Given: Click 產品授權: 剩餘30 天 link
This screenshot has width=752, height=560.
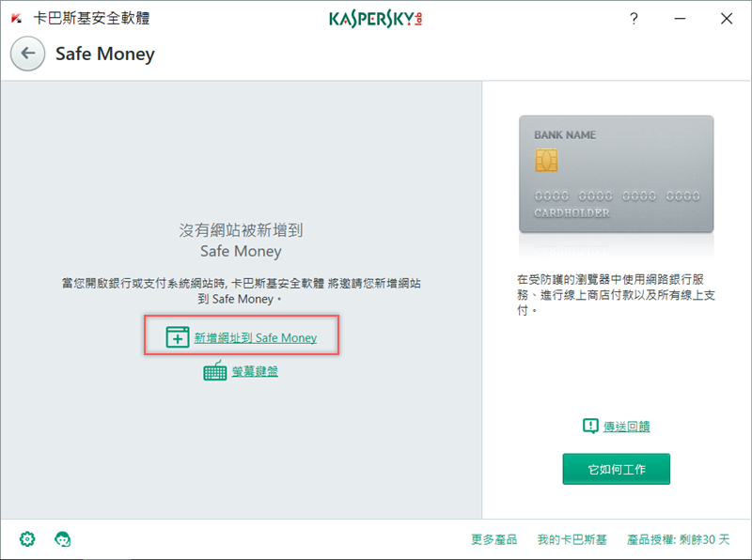Looking at the screenshot, I should coord(678,539).
